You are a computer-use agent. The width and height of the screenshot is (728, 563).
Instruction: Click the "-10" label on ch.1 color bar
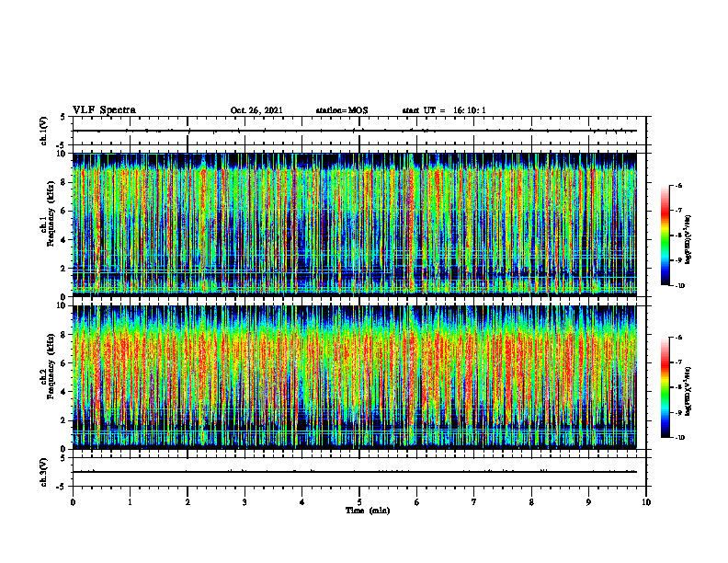680,286
